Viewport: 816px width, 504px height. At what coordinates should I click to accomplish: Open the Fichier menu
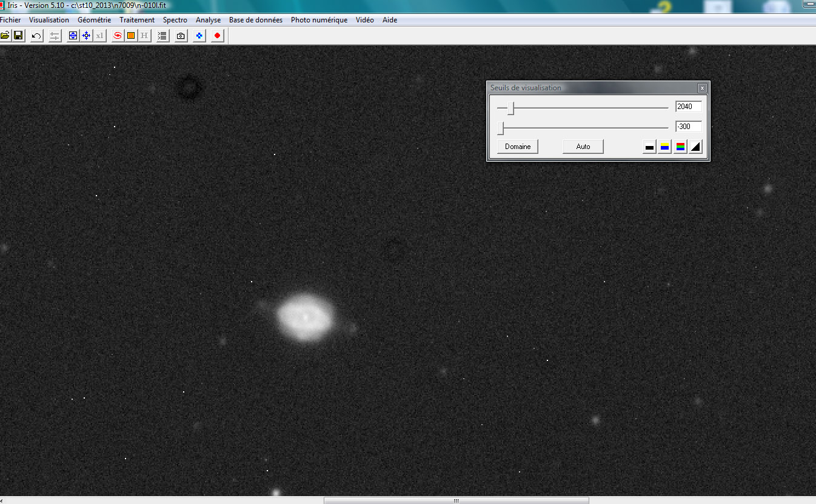coord(10,20)
